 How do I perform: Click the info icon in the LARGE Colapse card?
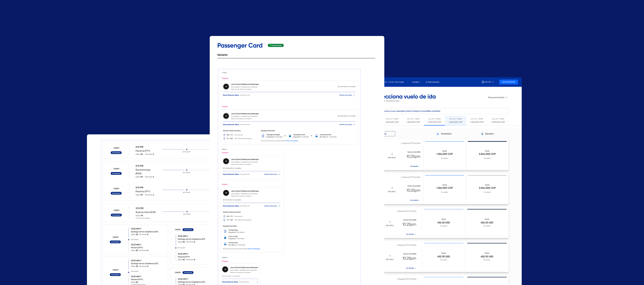tap(339, 87)
